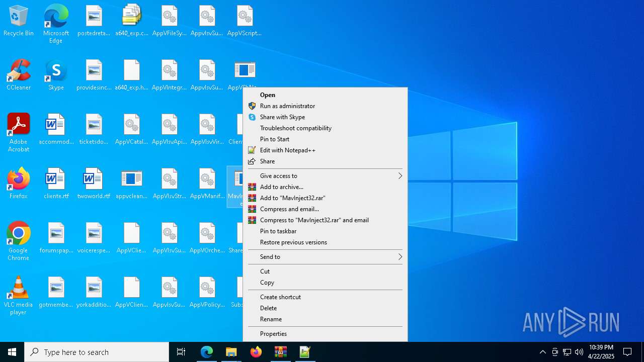Screen dimensions: 644x362
Task: Open Firefox from the taskbar
Action: (256, 352)
